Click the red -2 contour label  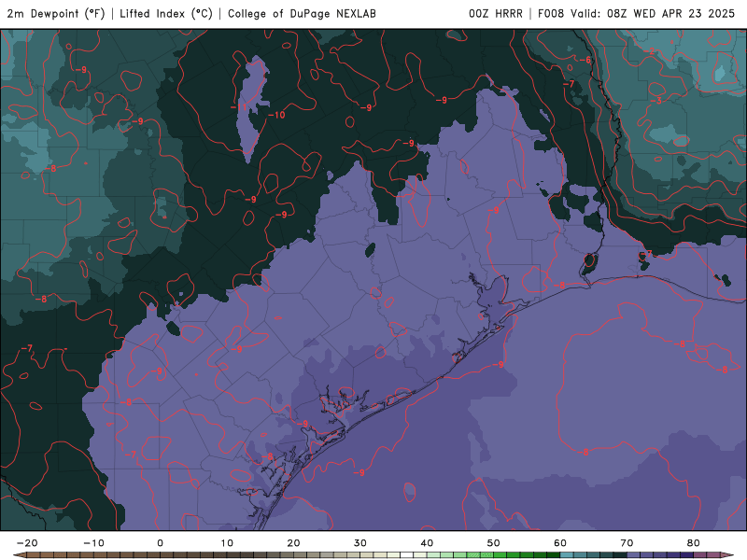point(650,50)
